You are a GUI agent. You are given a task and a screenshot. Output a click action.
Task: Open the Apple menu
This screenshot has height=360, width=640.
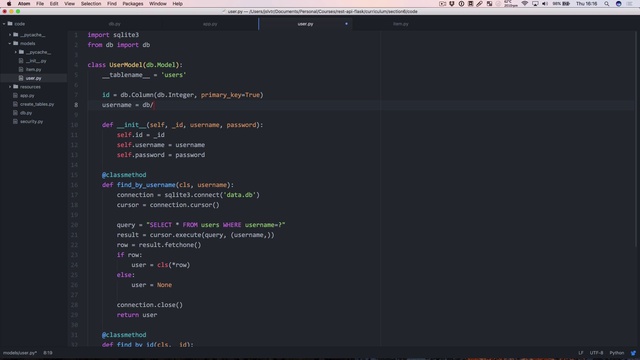coord(9,4)
